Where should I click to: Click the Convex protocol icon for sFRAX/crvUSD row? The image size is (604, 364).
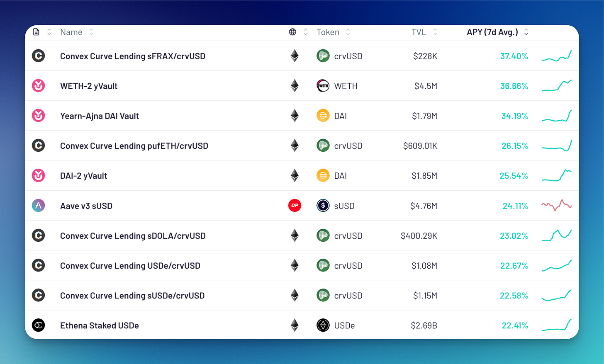tap(39, 56)
